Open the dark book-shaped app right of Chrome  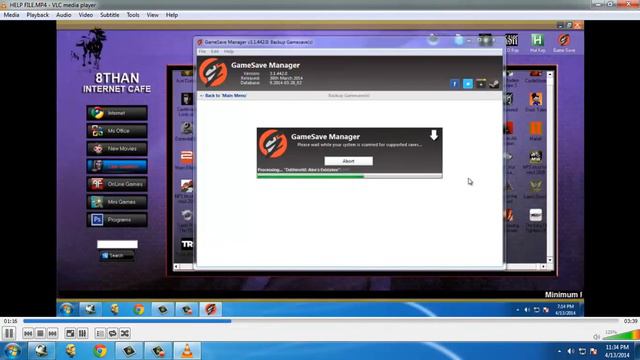click(x=129, y=351)
